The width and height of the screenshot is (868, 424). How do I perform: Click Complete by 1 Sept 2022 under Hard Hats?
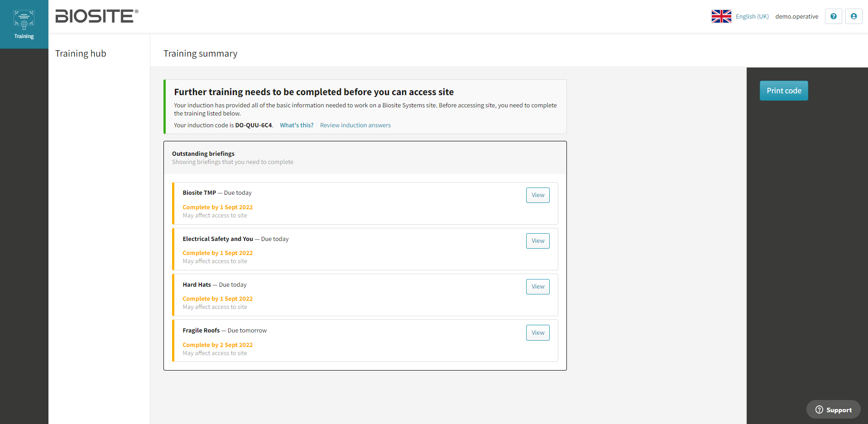(x=218, y=299)
